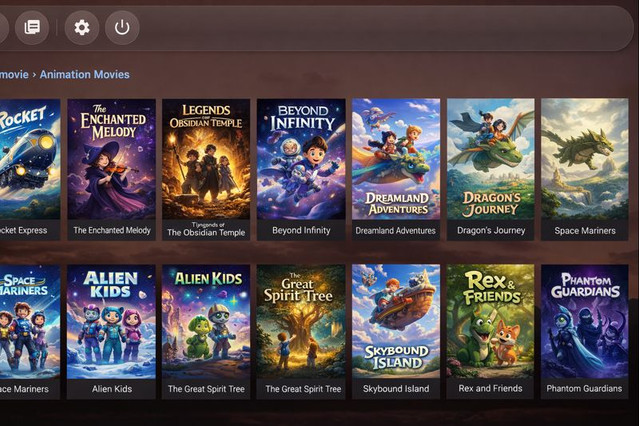This screenshot has height=426, width=639.
Task: Open the untitled flying dragon poster above Space Mariners
Action: 584,159
